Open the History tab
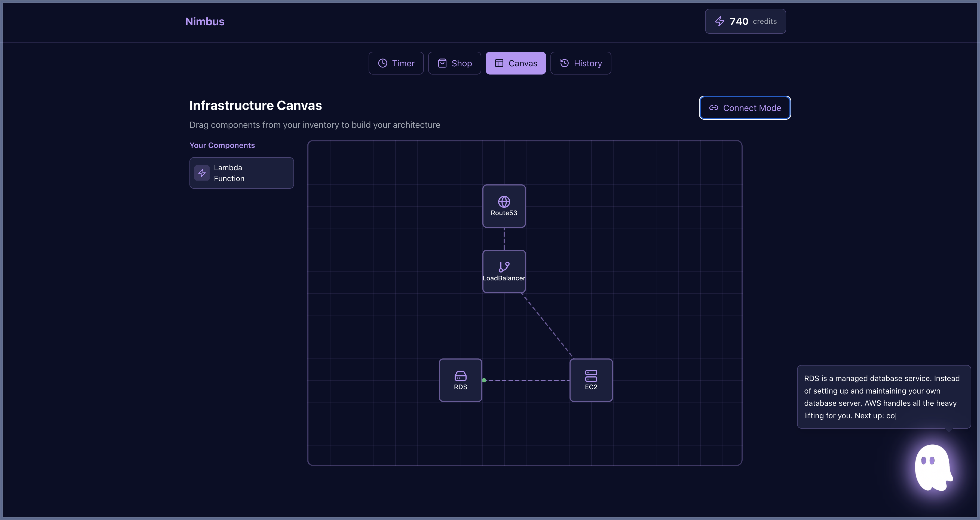 (581, 63)
